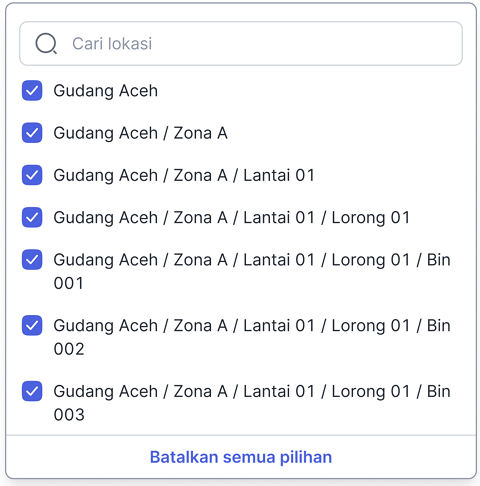Uncheck the Gudang Aceh checkbox
This screenshot has width=480, height=486.
pyautogui.click(x=32, y=90)
